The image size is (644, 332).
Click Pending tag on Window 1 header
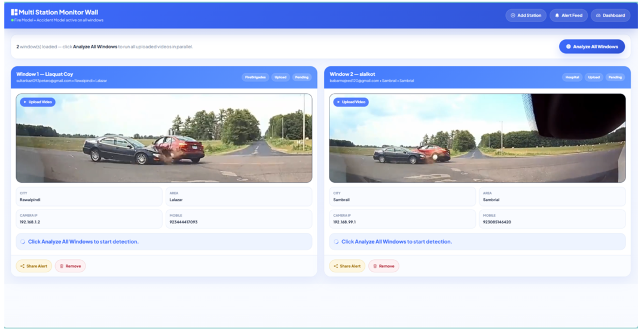(x=302, y=77)
